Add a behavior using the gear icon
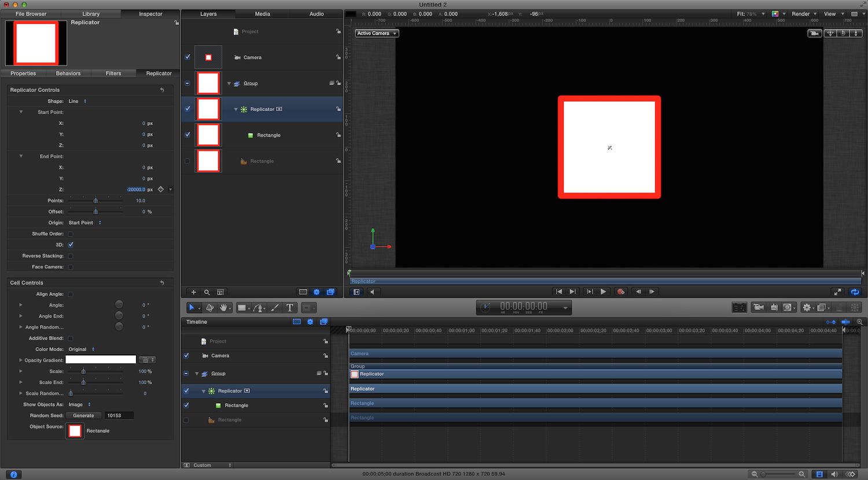The height and width of the screenshot is (480, 868). pos(807,307)
